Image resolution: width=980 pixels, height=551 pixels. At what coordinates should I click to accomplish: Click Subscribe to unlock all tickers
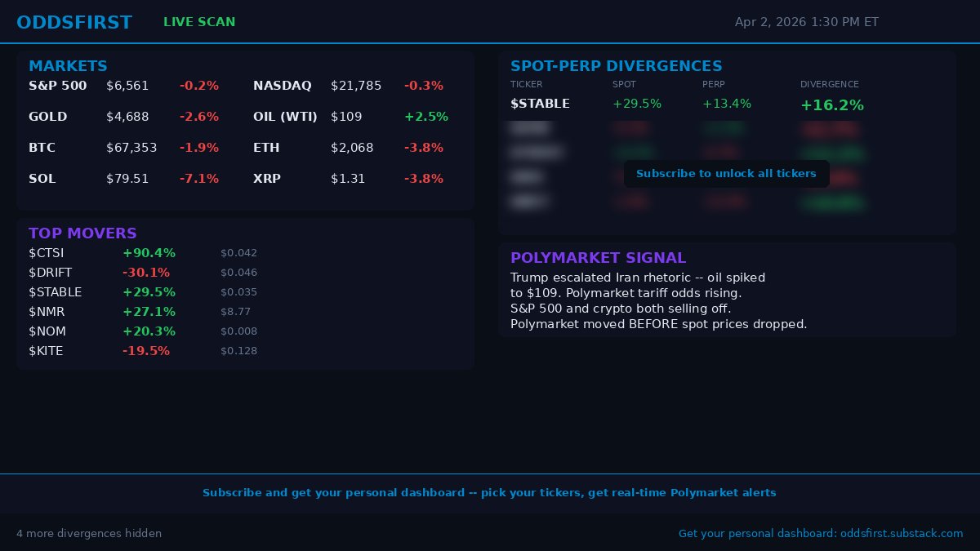[x=726, y=174]
